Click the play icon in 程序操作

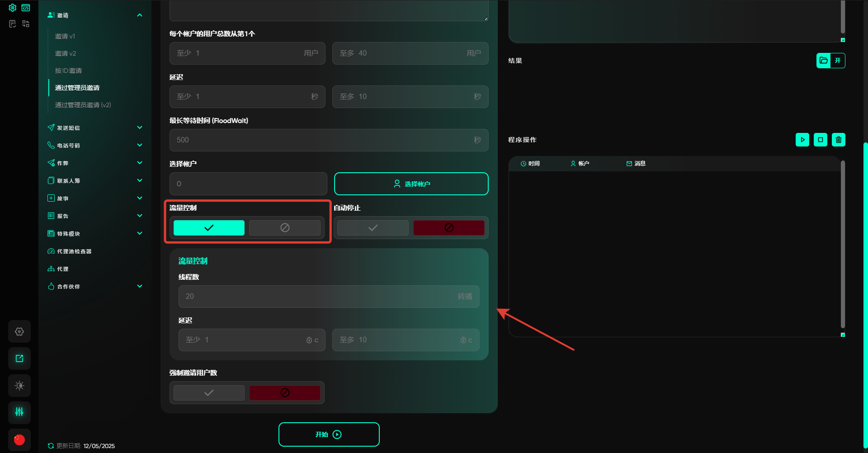[802, 140]
